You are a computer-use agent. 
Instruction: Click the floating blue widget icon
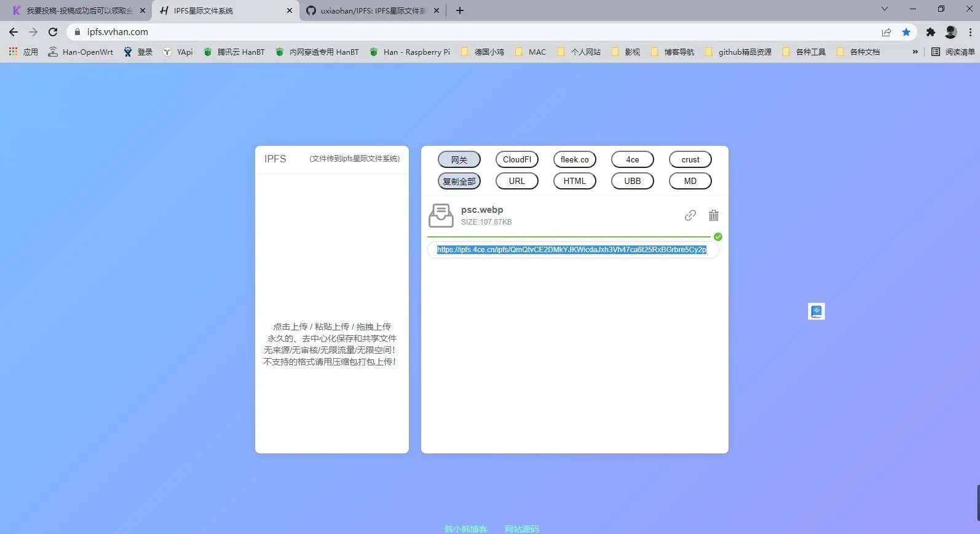pyautogui.click(x=816, y=311)
